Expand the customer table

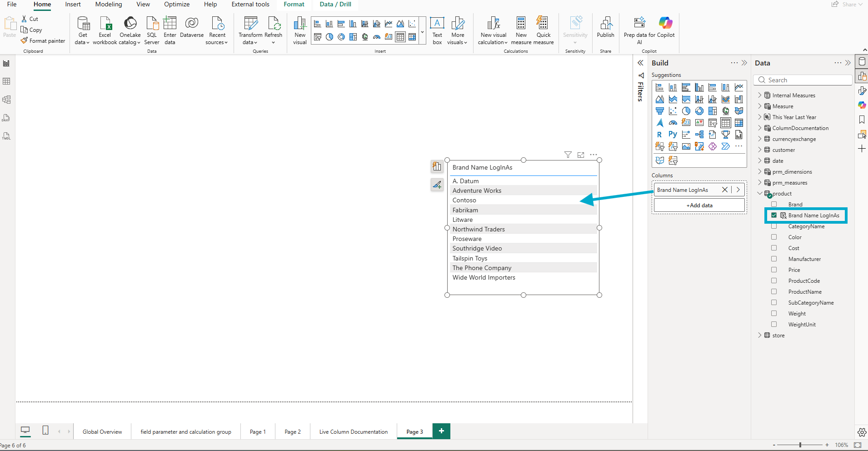coord(759,150)
